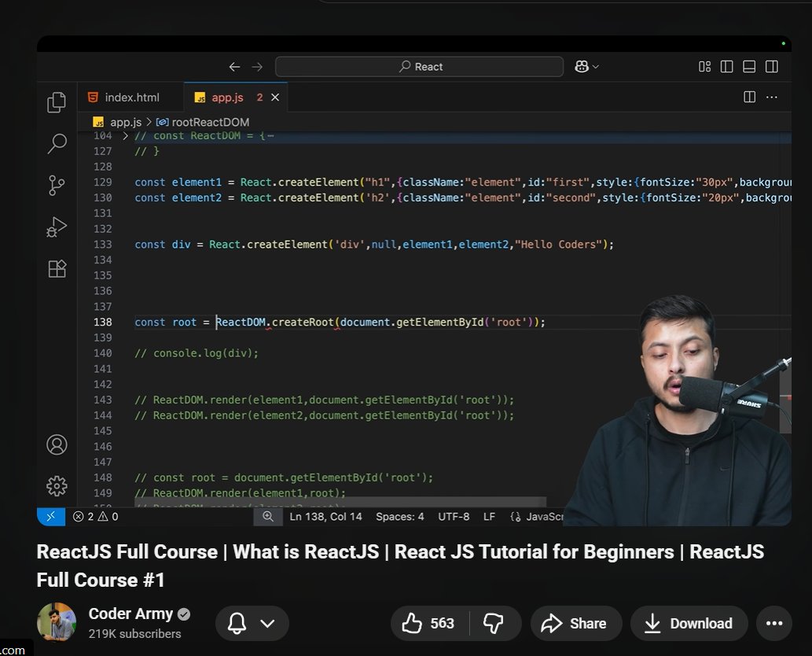Split the editor to the right

point(749,97)
